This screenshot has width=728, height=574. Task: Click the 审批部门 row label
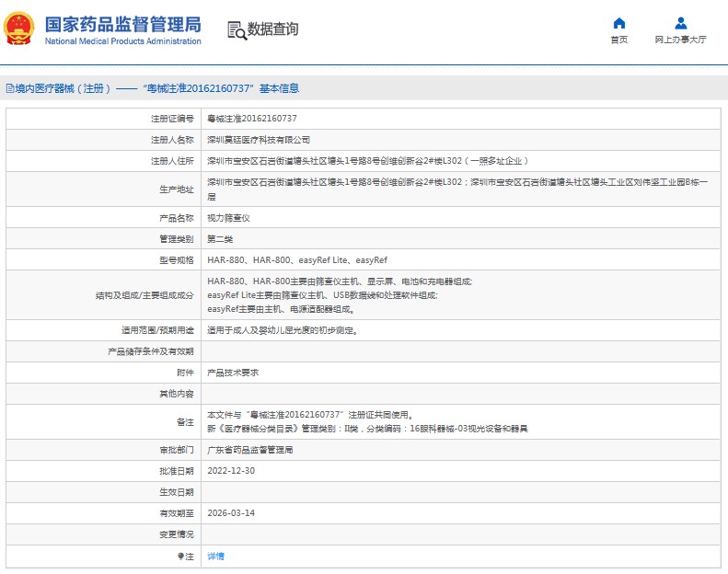[177, 450]
